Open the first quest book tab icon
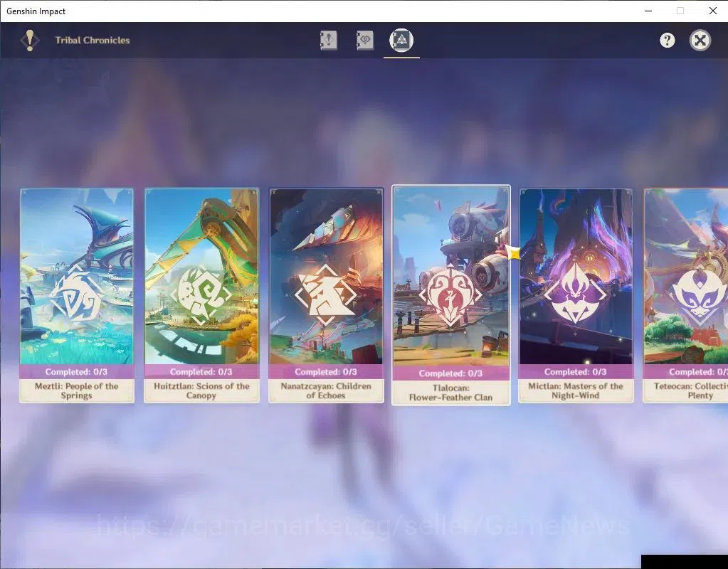The width and height of the screenshot is (728, 569). 328,41
